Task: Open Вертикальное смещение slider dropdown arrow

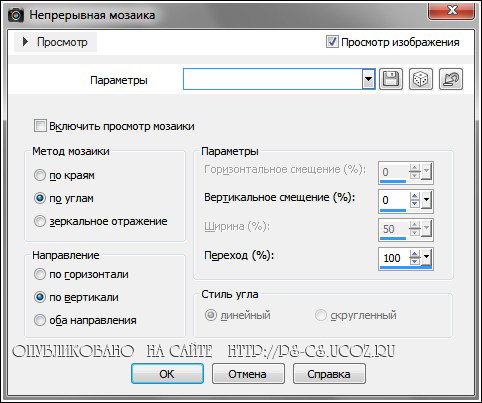Action: click(x=427, y=200)
